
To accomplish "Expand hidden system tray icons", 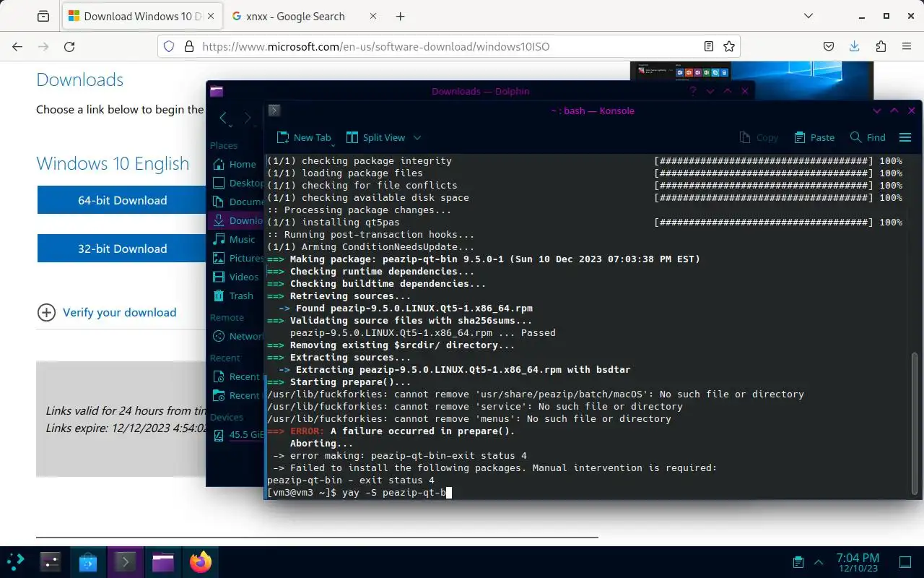I will click(819, 561).
